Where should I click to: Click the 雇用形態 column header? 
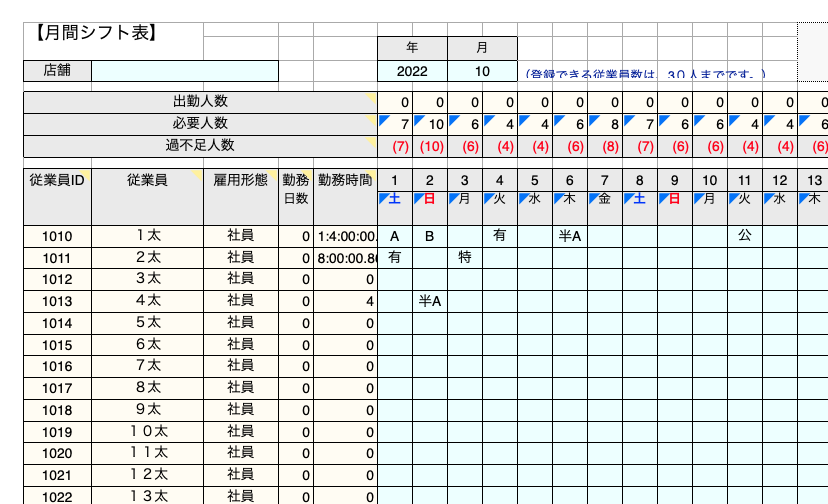click(x=240, y=181)
